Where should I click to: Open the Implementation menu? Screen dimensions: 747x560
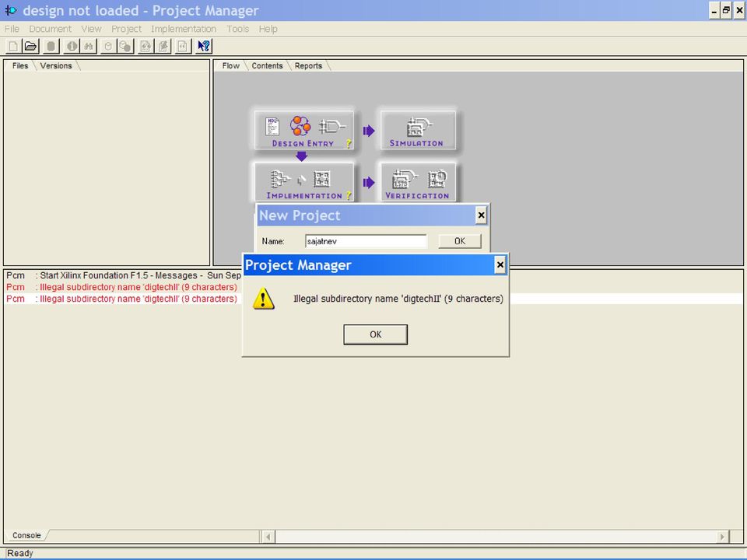pos(184,29)
